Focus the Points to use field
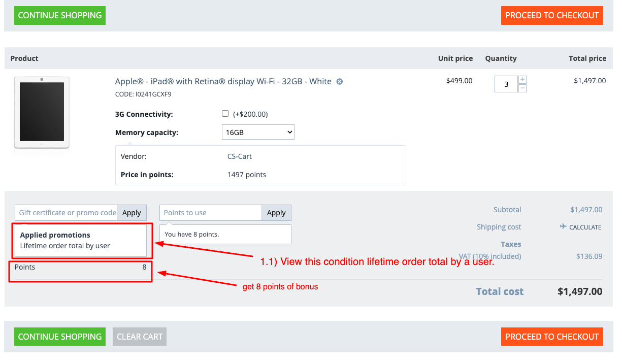 point(211,213)
